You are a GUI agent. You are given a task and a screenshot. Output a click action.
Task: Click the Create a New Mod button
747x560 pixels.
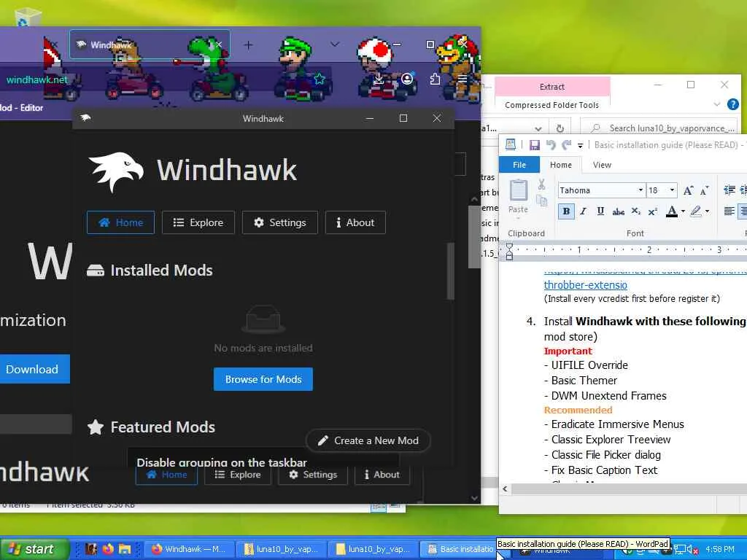[368, 440]
